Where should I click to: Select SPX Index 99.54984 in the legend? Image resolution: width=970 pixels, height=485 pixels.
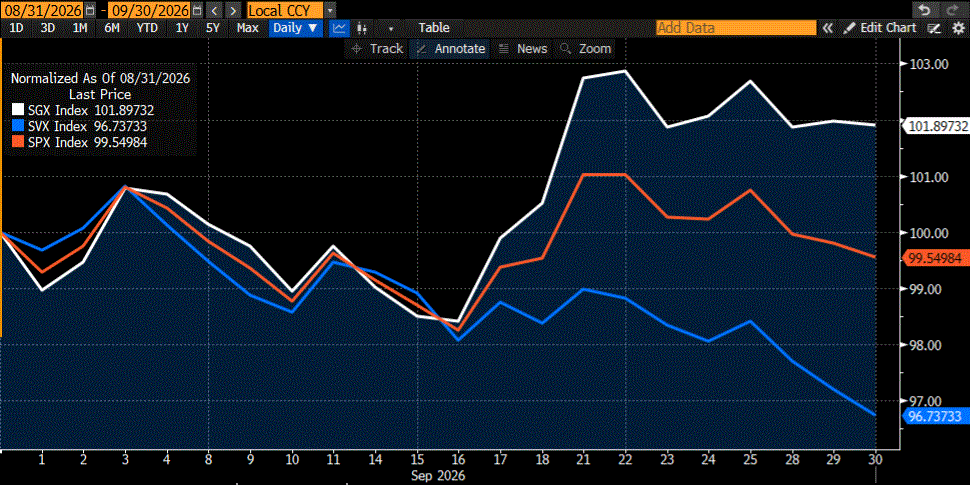point(88,143)
